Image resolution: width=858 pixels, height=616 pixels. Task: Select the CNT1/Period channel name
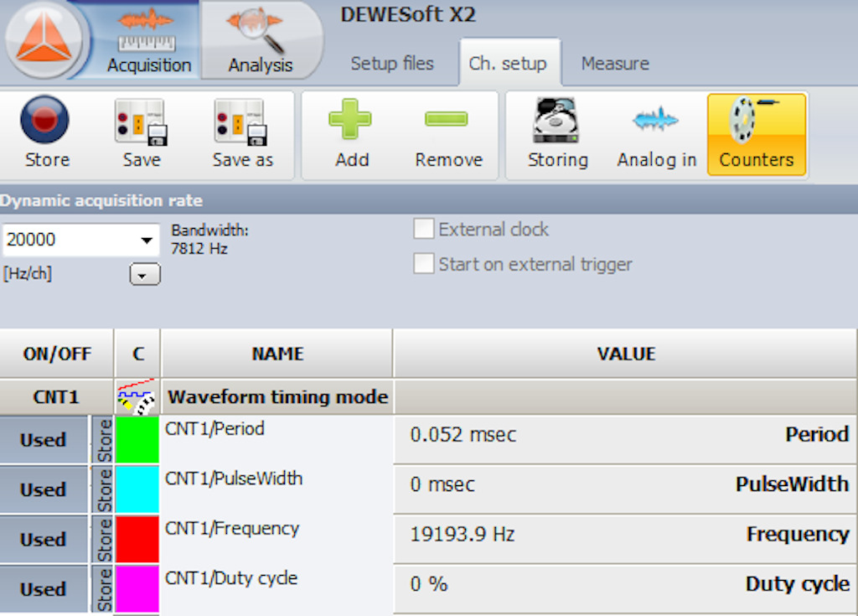pos(214,428)
